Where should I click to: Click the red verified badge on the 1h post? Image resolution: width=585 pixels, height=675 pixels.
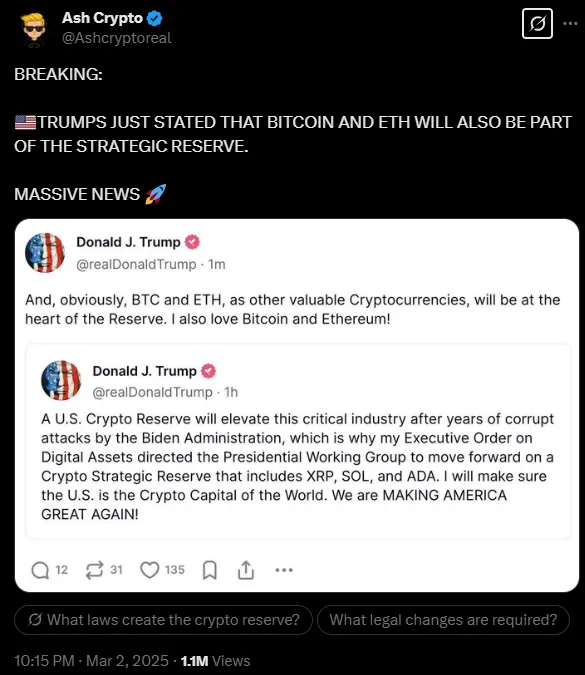pyautogui.click(x=208, y=371)
